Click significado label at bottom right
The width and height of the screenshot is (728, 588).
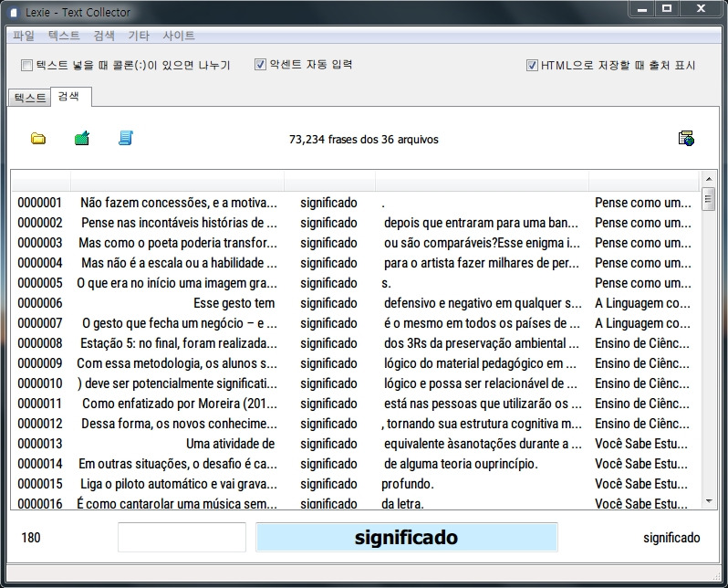click(x=671, y=538)
